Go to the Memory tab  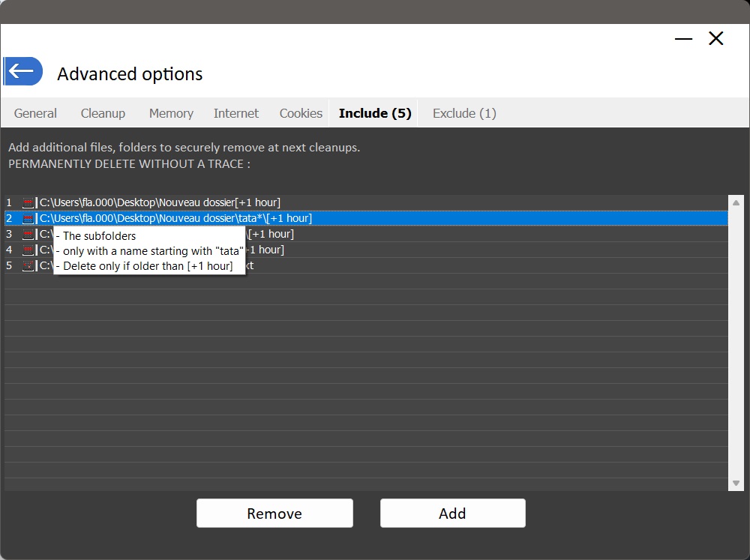[171, 113]
